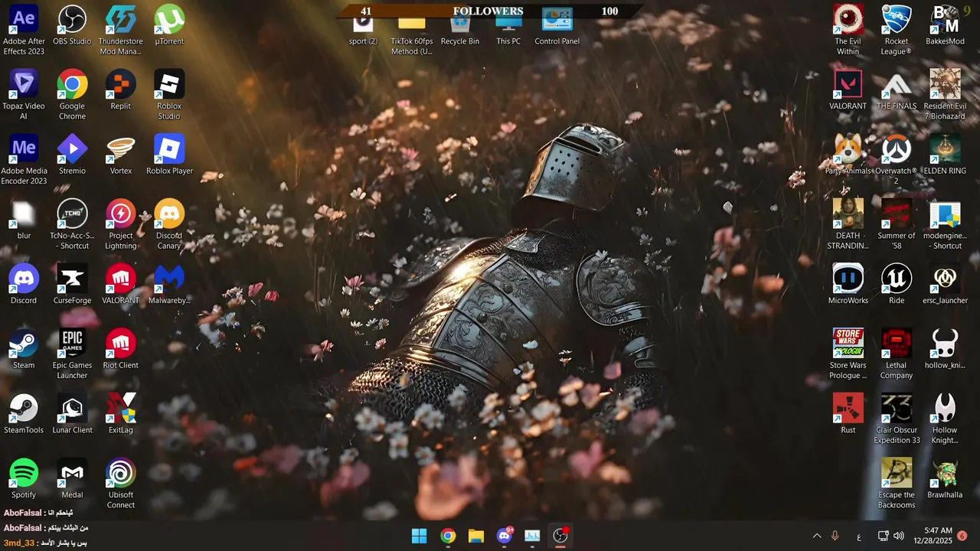Open the Rust game shortcut
The width and height of the screenshot is (980, 551).
click(848, 415)
